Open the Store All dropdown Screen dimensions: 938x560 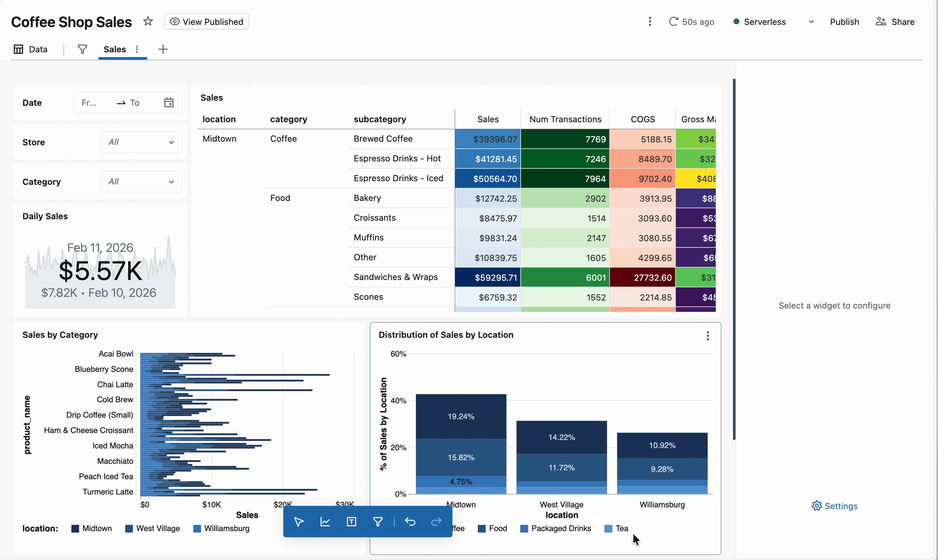coord(141,142)
